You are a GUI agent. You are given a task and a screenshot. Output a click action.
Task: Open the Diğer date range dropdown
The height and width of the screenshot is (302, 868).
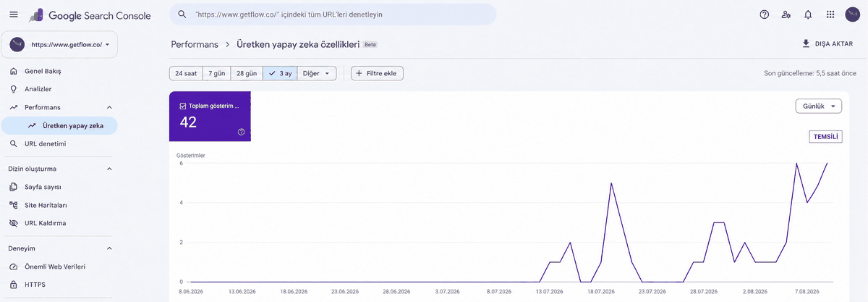[317, 73]
